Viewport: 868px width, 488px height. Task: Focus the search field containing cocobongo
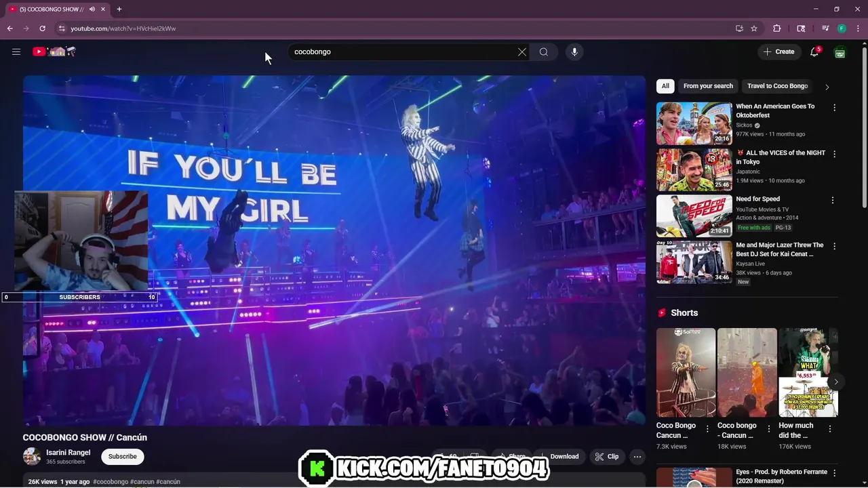pyautogui.click(x=403, y=52)
